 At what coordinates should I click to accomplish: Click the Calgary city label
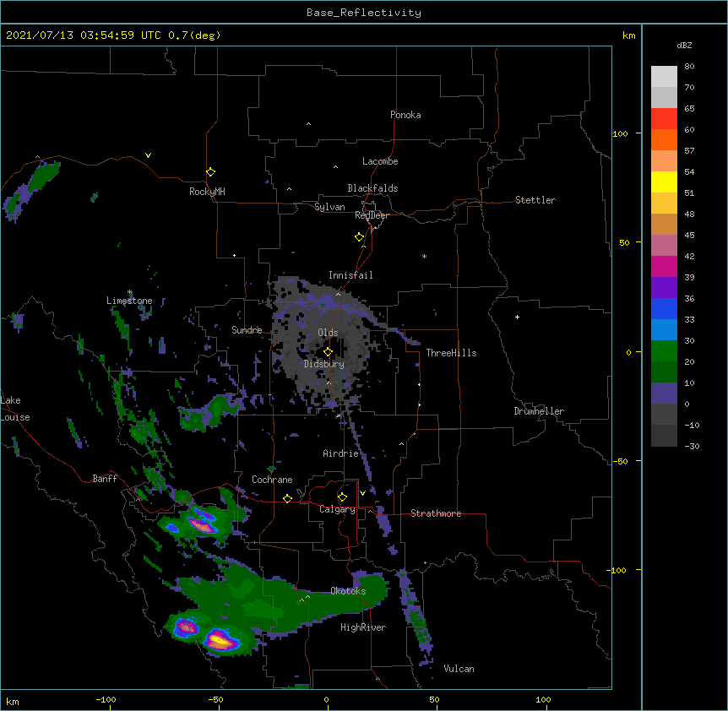pyautogui.click(x=337, y=509)
